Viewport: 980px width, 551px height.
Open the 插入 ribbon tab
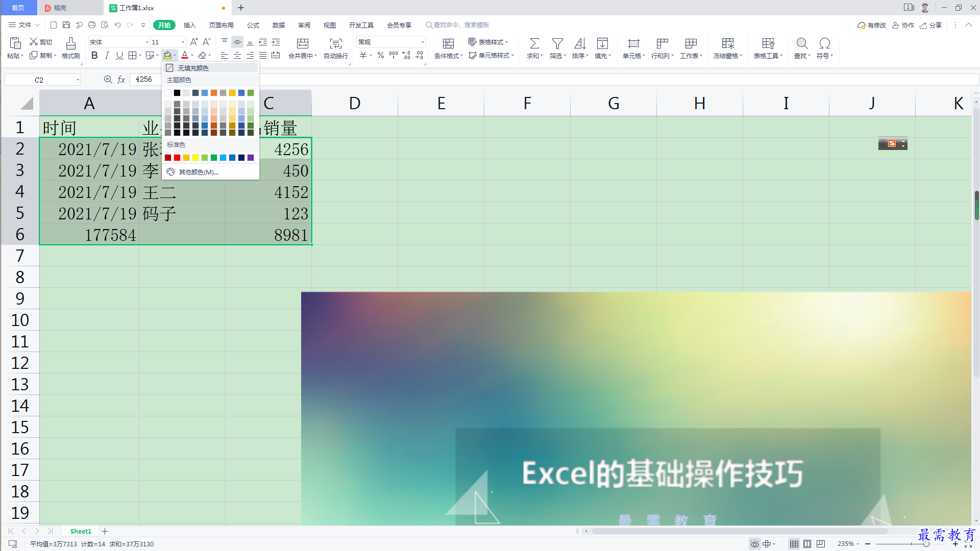tap(189, 25)
